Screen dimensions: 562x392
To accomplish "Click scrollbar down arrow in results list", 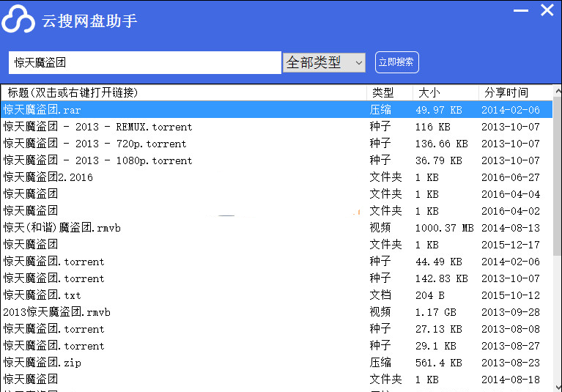I will [558, 387].
